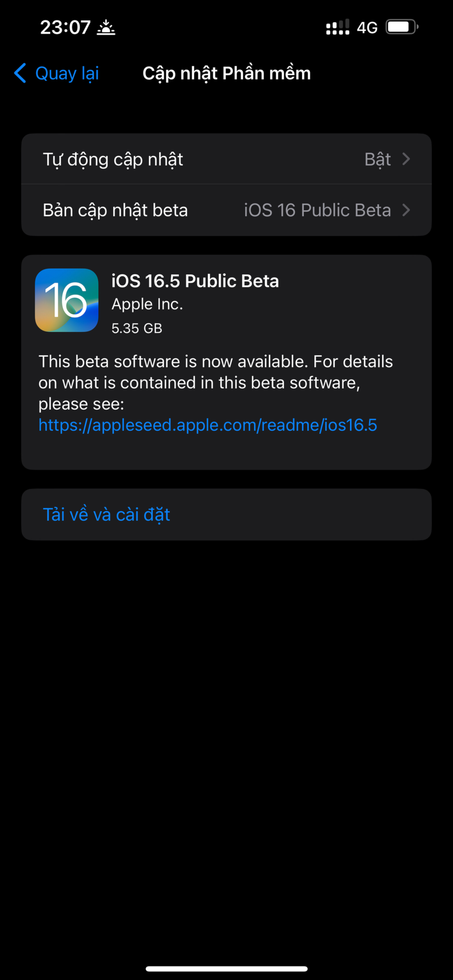Go back via Quay lại label
Image resolution: width=453 pixels, height=980 pixels.
(67, 73)
